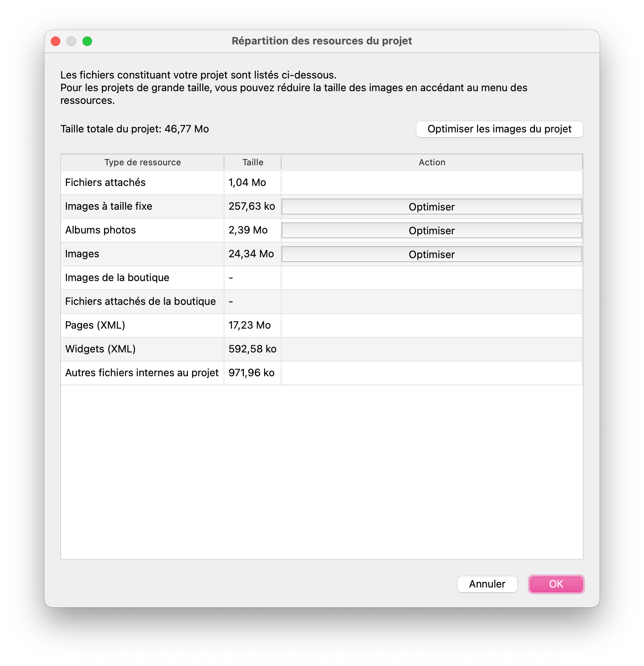Image resolution: width=644 pixels, height=666 pixels.
Task: Click the green zoom window button
Action: tap(87, 41)
